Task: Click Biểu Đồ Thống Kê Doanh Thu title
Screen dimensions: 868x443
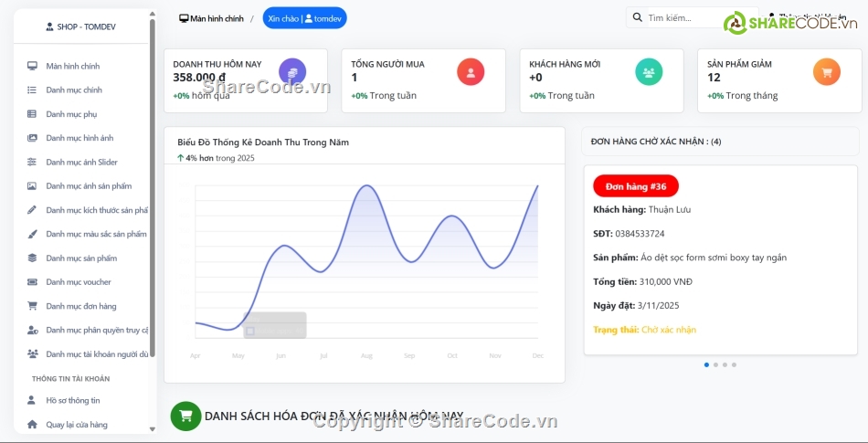Action: pyautogui.click(x=263, y=142)
